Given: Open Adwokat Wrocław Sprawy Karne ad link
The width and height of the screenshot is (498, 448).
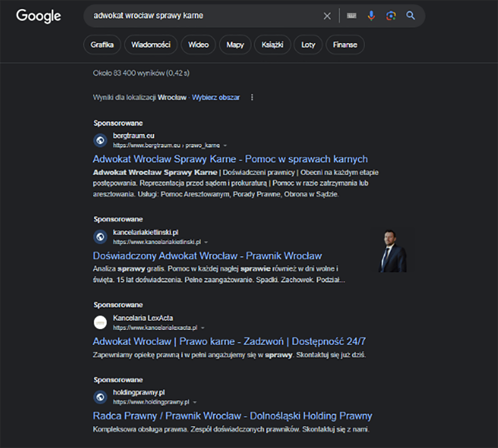Looking at the screenshot, I should (230, 159).
